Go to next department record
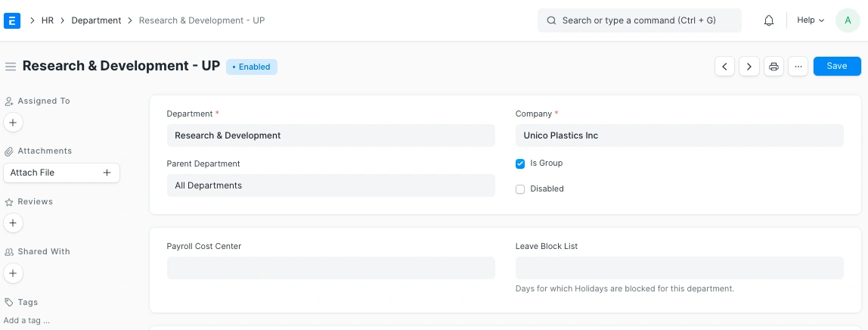868x330 pixels. click(749, 67)
